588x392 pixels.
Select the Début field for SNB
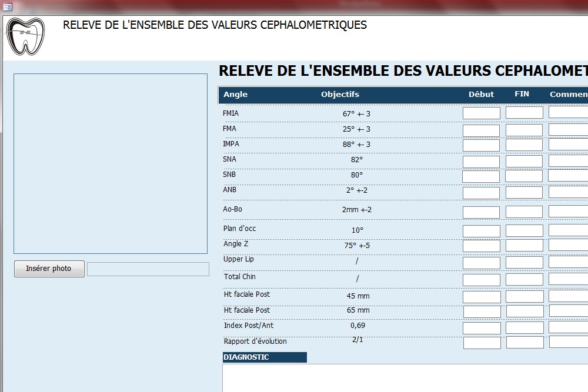coord(480,176)
